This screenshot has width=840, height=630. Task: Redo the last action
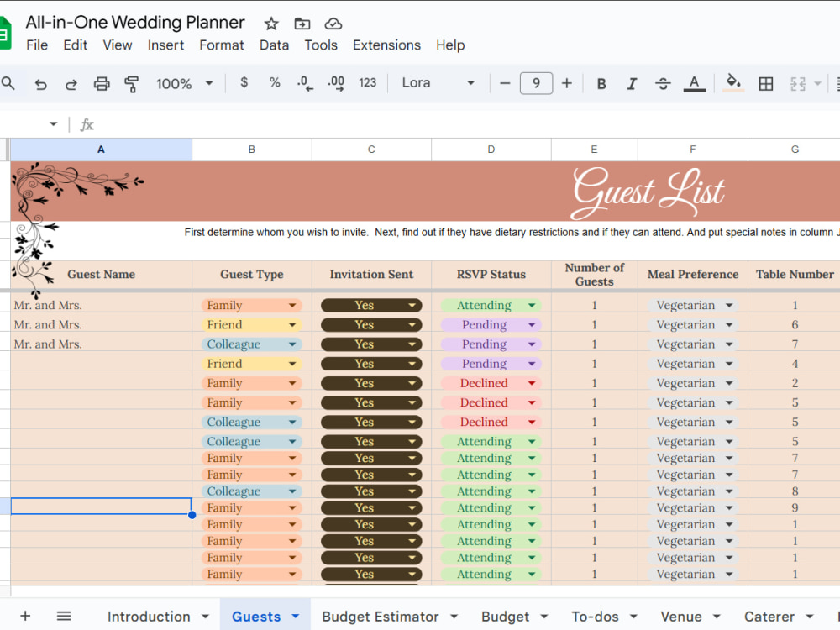click(x=71, y=83)
